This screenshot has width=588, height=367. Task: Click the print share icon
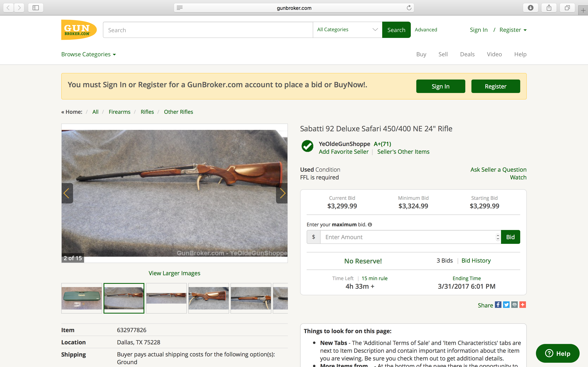pos(514,305)
